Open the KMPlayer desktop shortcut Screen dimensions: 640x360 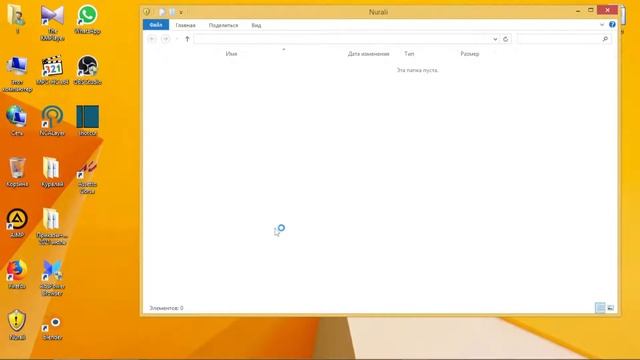pyautogui.click(x=52, y=22)
